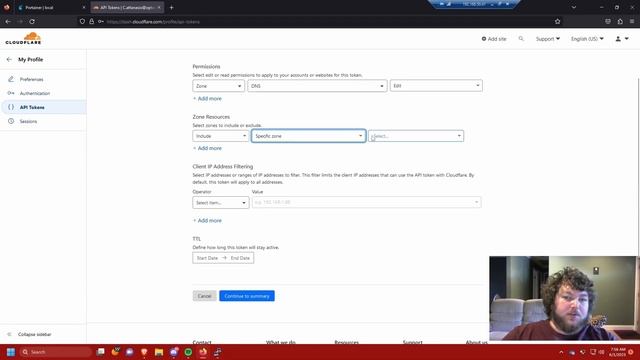This screenshot has height=360, width=640.
Task: Click Continue to summary button
Action: pyautogui.click(x=247, y=296)
